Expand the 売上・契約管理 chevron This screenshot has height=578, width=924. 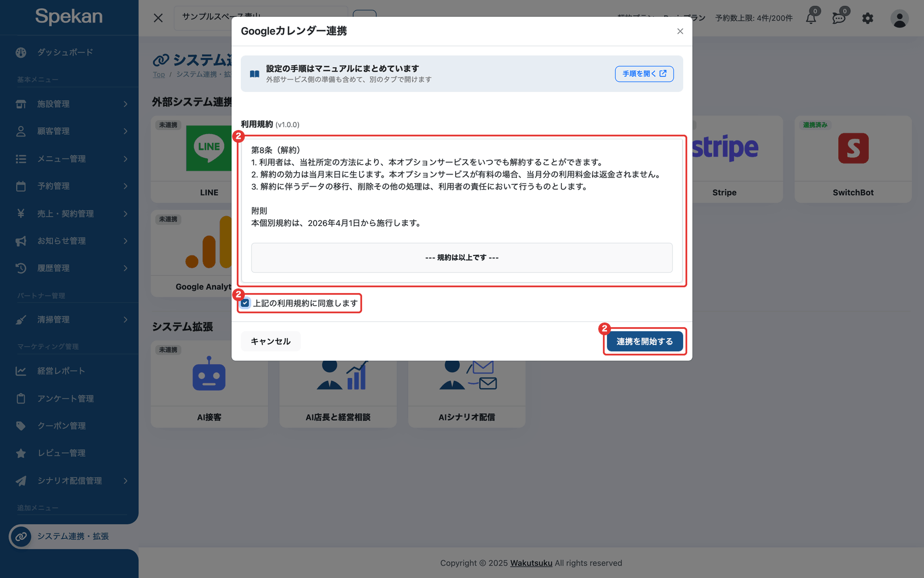pos(125,214)
